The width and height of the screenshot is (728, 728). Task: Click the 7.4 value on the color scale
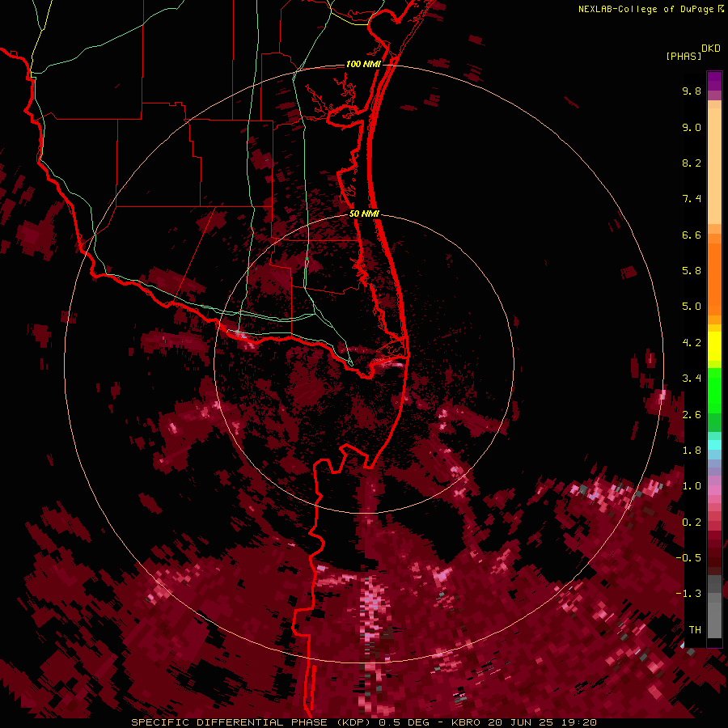692,199
